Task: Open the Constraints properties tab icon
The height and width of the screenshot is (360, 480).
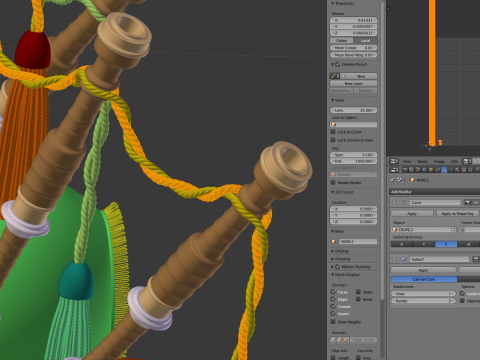Action: (438, 170)
